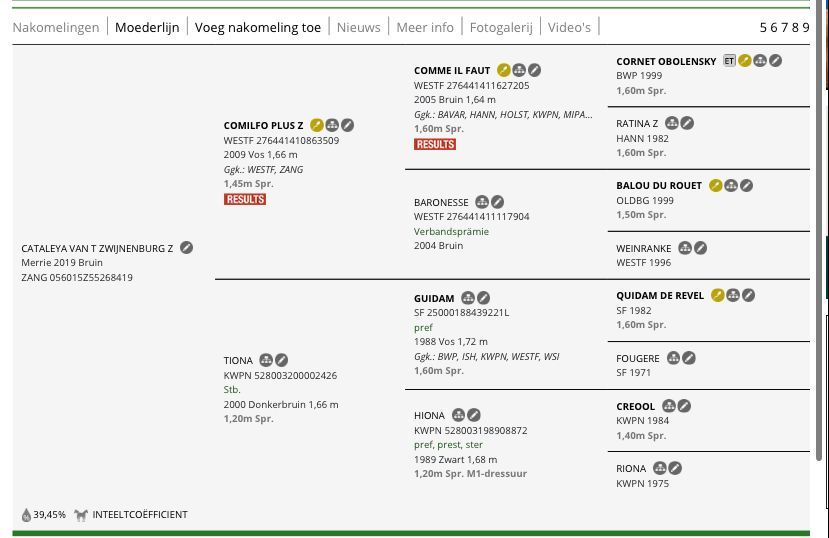
Task: Open pedigree tree icon for Hiona
Action: 458,415
